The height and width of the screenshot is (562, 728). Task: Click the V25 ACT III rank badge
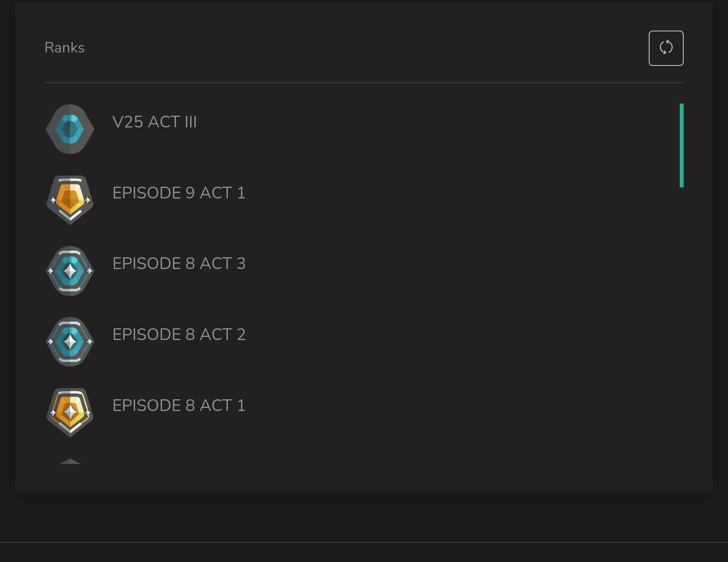pyautogui.click(x=70, y=129)
